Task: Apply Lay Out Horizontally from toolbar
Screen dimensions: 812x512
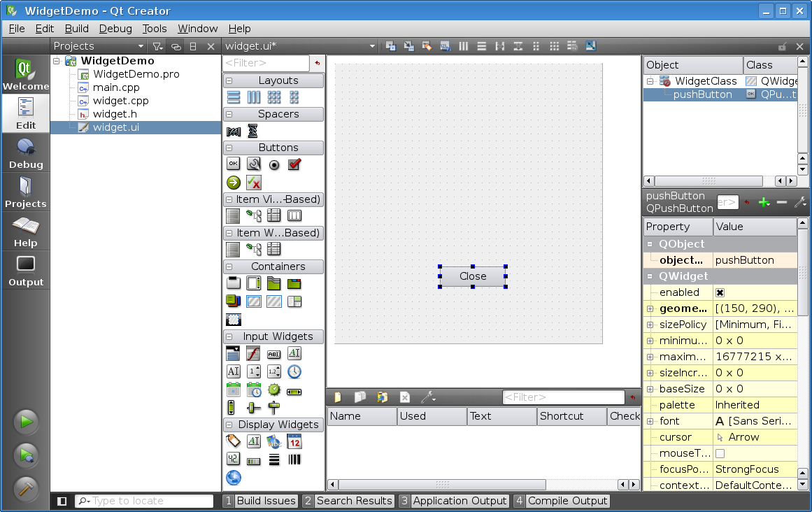Action: point(464,46)
